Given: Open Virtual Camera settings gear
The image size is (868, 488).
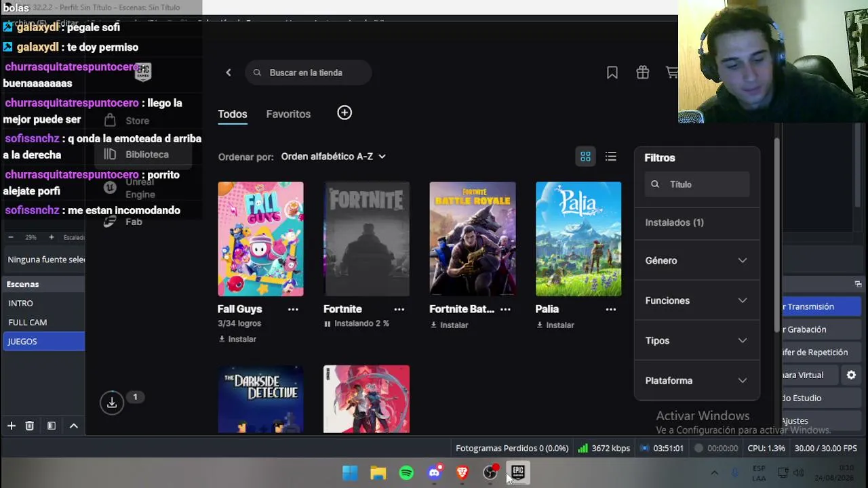Looking at the screenshot, I should [x=851, y=375].
